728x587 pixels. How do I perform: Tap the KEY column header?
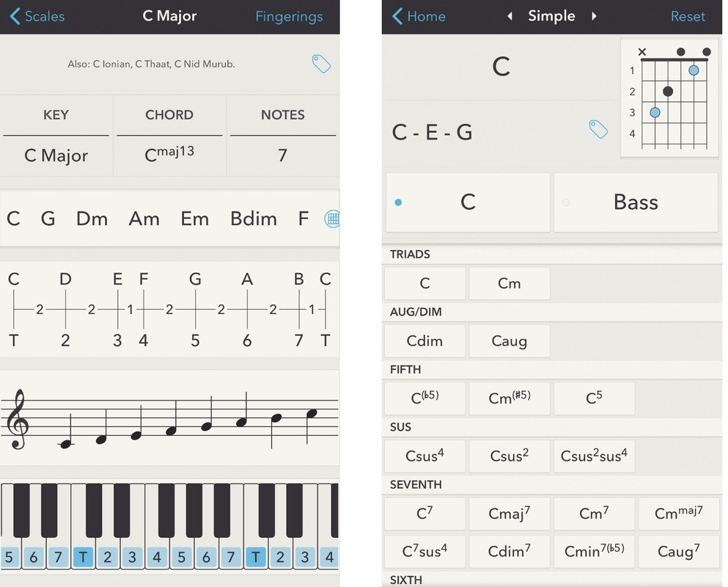[x=56, y=114]
